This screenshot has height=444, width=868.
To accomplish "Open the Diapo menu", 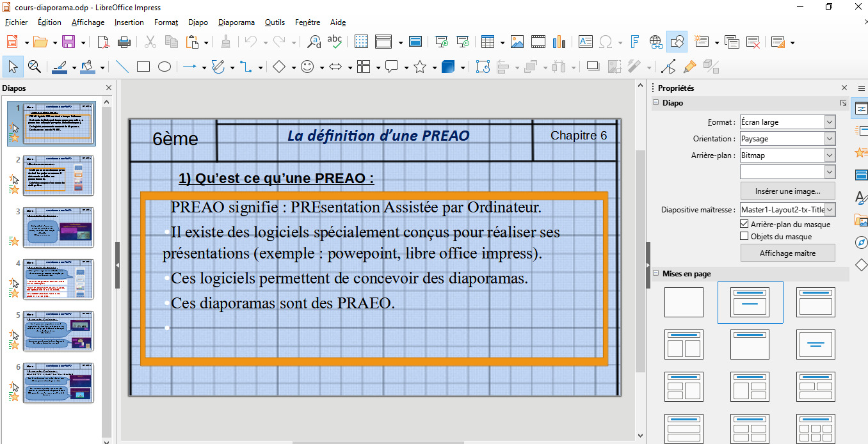I will (x=198, y=22).
